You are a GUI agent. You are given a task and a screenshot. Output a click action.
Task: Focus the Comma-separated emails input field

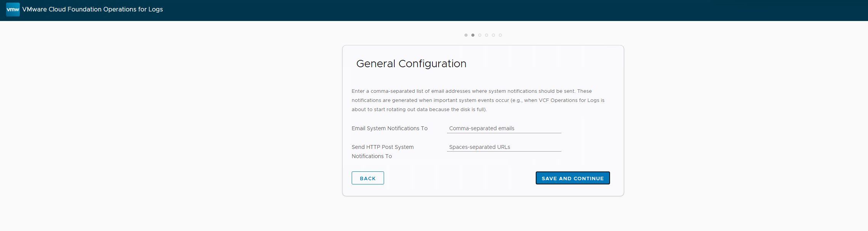[503, 128]
